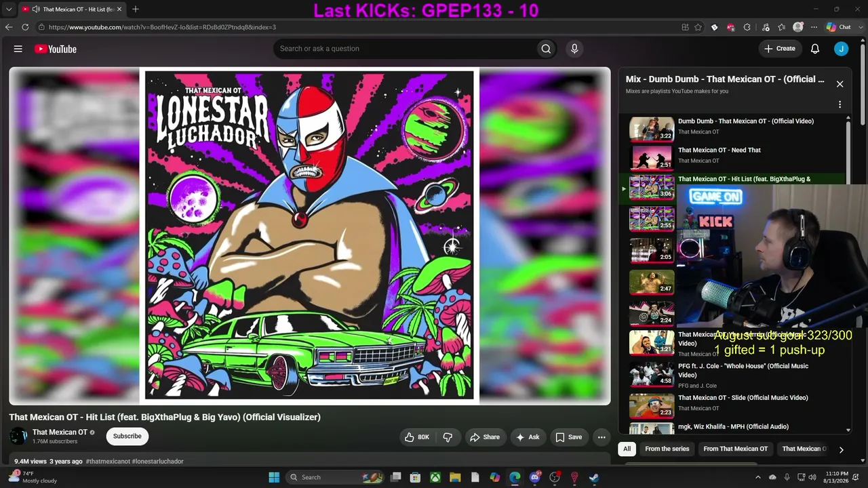Play mgk, Wiz Khalifa - MPH audio
Viewport: 868px width, 488px height.
[x=736, y=428]
